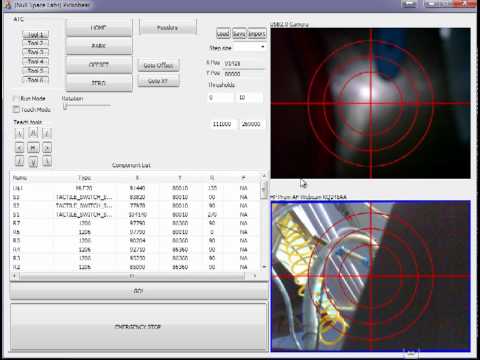This screenshot has width=480, height=360.
Task: Jog left with Teach Mode left arrow
Action: (x=19, y=148)
